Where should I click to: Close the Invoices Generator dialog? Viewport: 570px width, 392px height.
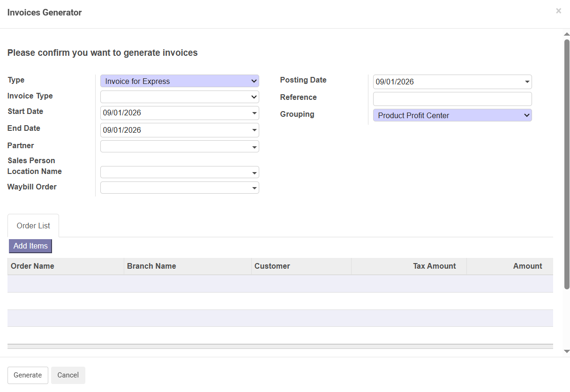click(558, 11)
